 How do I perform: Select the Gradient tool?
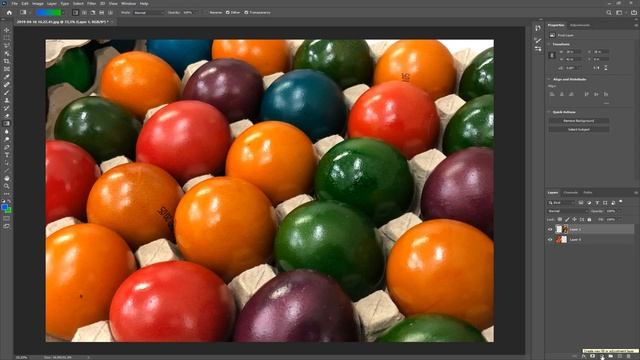tap(7, 123)
